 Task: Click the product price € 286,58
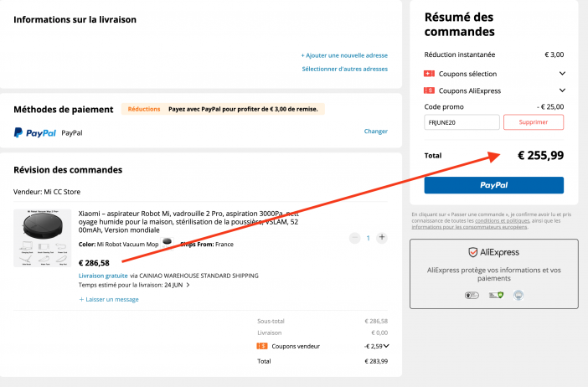[x=94, y=263]
